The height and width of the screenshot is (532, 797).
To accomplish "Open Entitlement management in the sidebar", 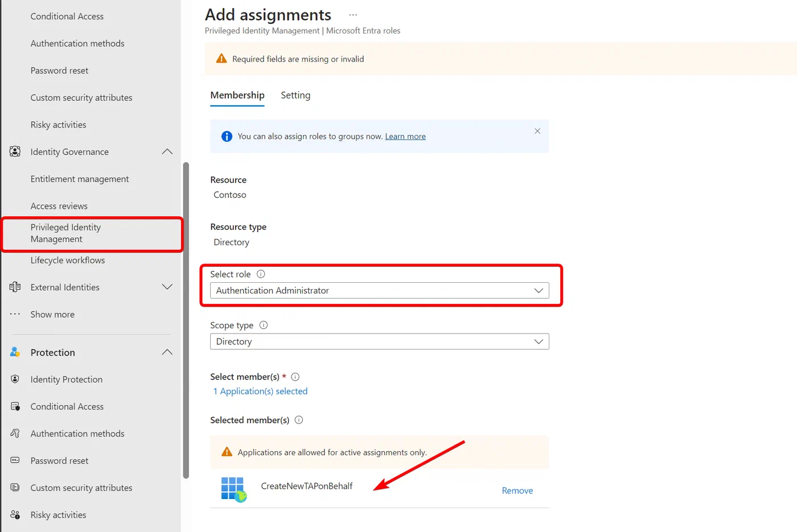I will pos(80,179).
